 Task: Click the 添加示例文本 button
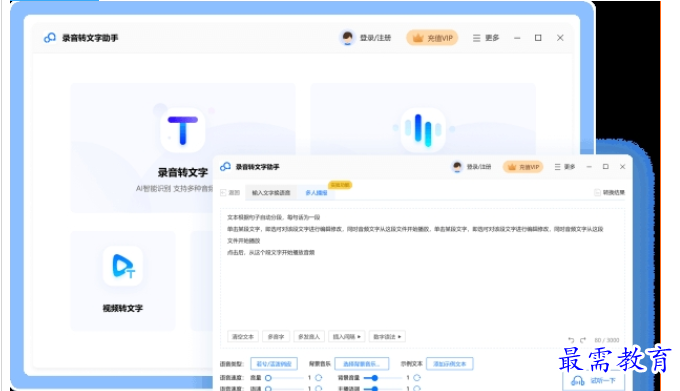point(449,364)
